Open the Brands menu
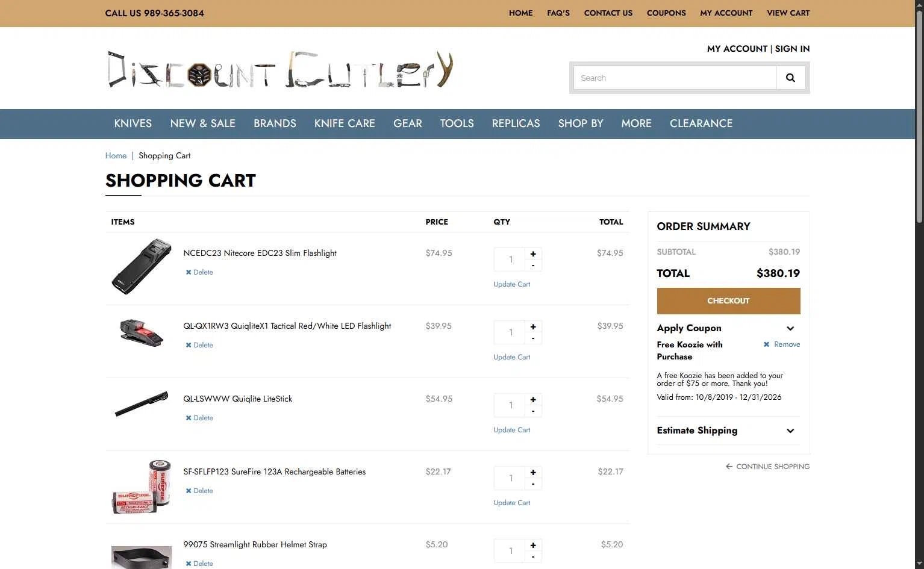The image size is (924, 569). pyautogui.click(x=275, y=123)
